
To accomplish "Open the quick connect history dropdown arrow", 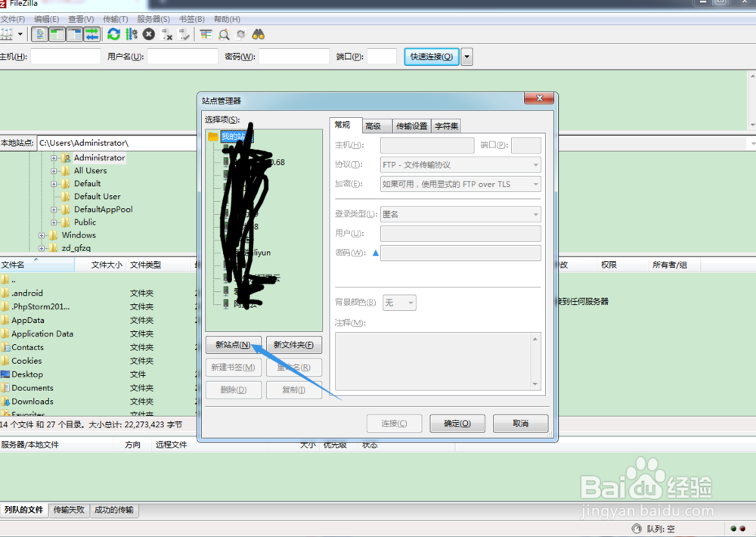I will (466, 57).
